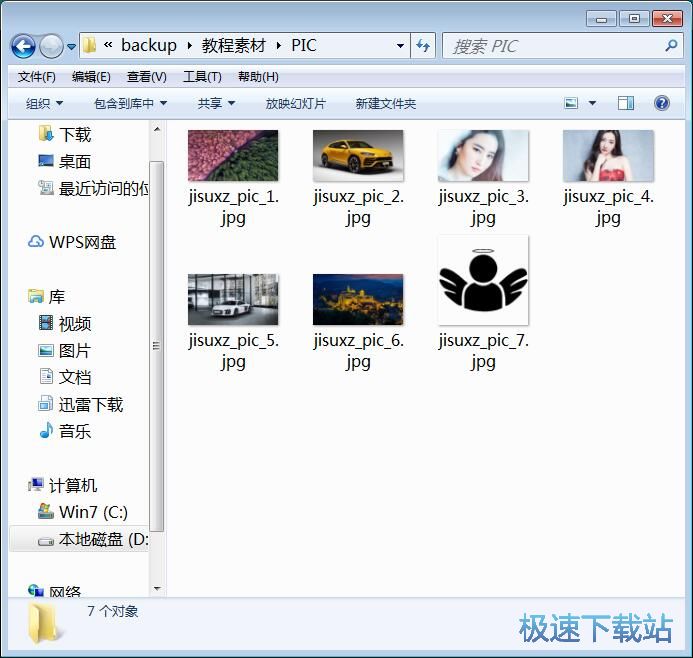Select jisuxz_pic_7.jpg angel icon thumbnail

(483, 280)
